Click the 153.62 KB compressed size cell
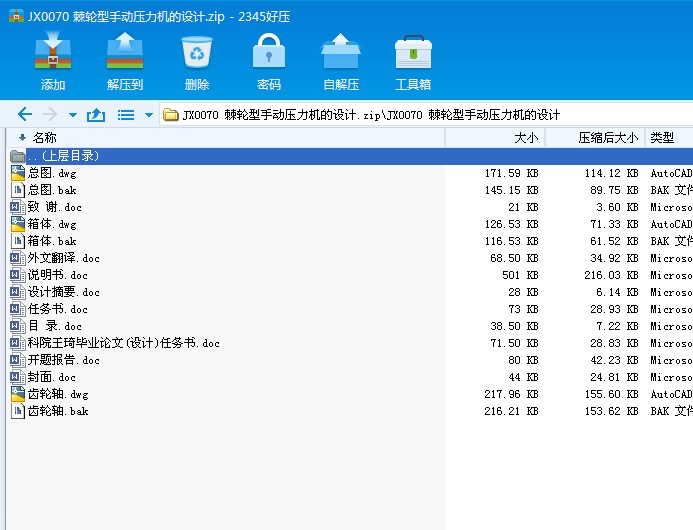Screen dimensions: 693x530 [611, 412]
